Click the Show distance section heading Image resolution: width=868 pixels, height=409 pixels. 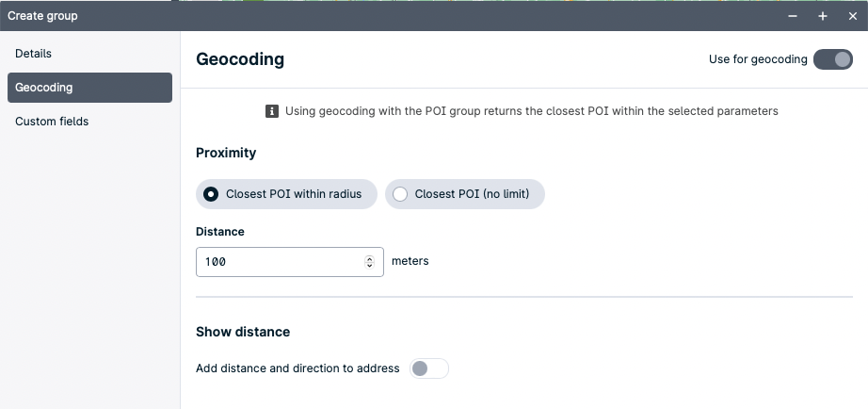[x=243, y=332]
